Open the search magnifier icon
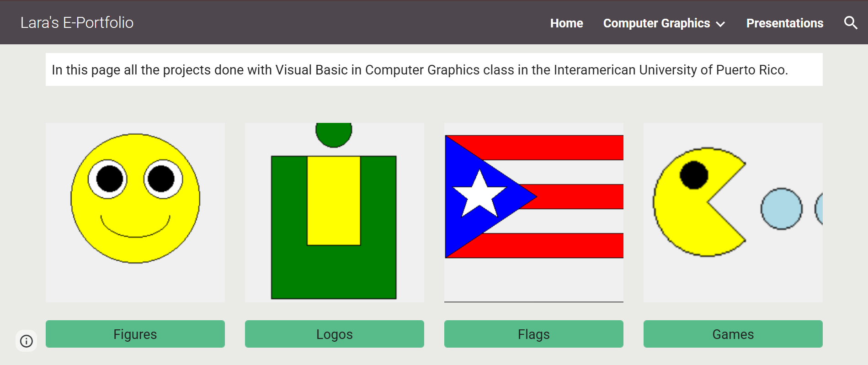The height and width of the screenshot is (365, 868). [850, 23]
